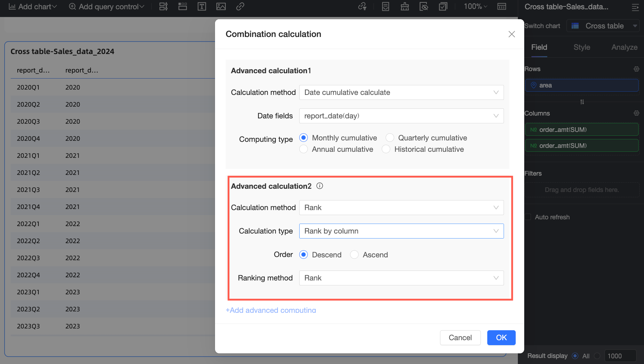
Task: Click the linkage settings icon with cursor
Action: (362, 6)
